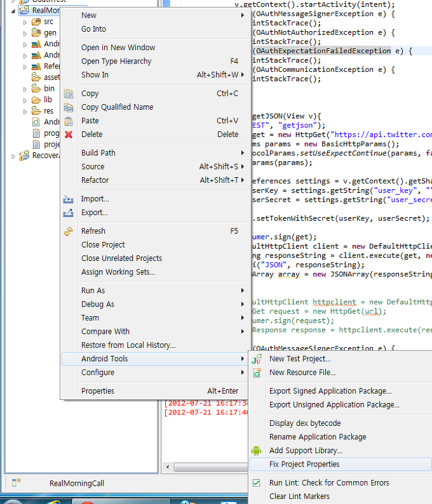Click the RealMorningCall project icon in tree
432x504 pixels.
point(24,10)
